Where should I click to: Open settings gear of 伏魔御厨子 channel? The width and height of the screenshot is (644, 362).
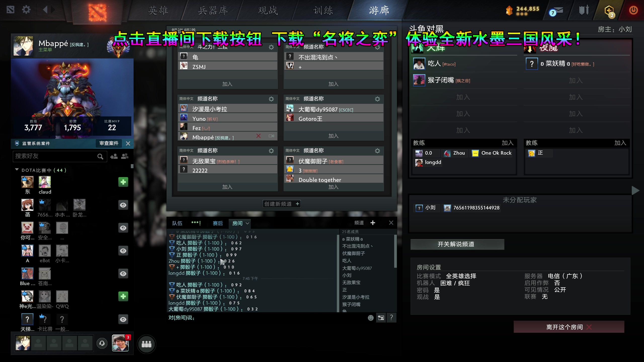tap(377, 151)
